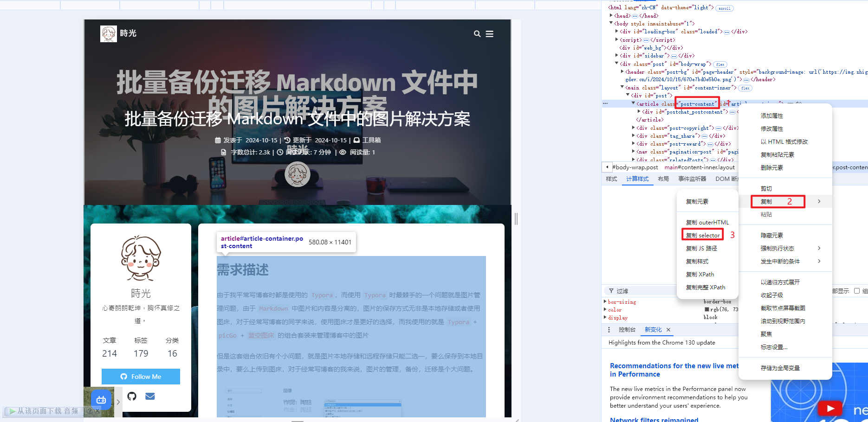The height and width of the screenshot is (422, 868).
Task: Close the 新变化 drawer tab
Action: tap(668, 330)
